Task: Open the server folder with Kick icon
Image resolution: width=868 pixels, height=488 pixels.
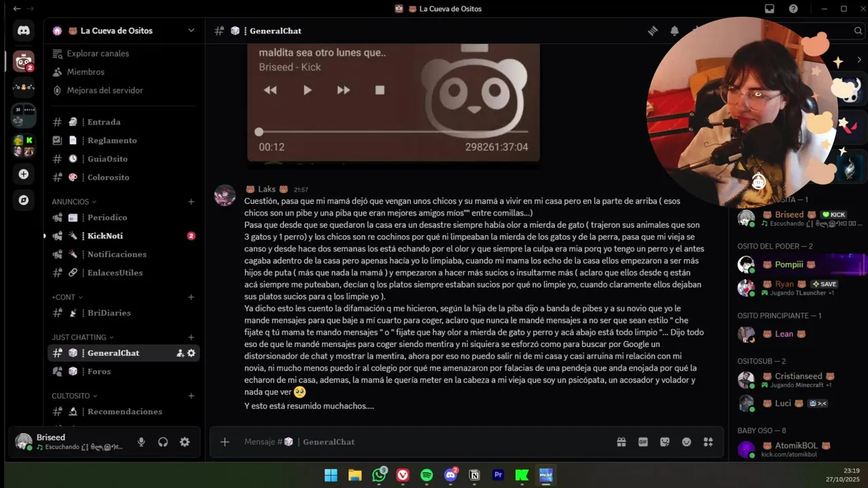Action: click(24, 145)
